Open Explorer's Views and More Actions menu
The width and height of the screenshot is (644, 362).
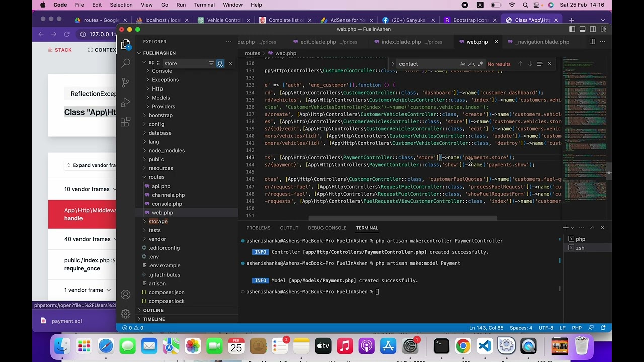[x=229, y=42]
